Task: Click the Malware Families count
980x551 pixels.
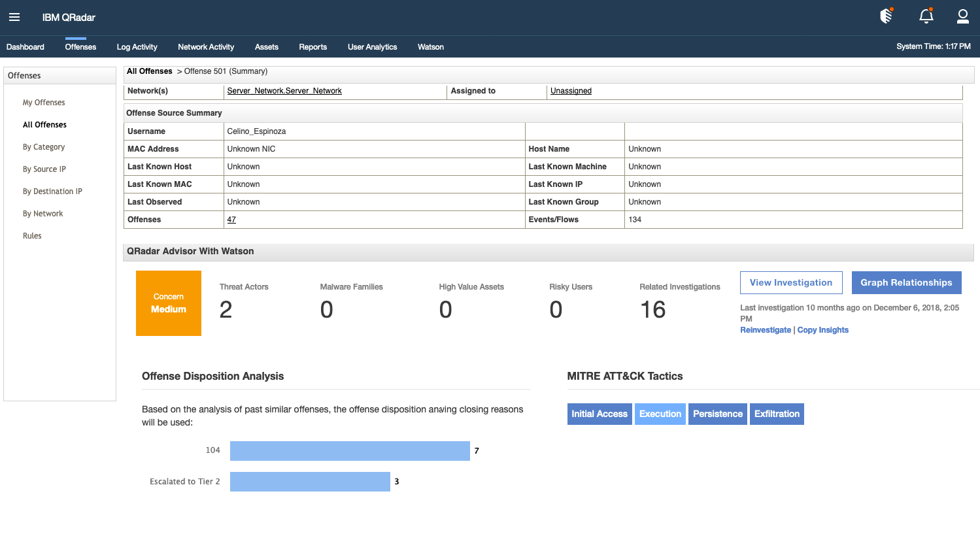Action: pyautogui.click(x=327, y=310)
